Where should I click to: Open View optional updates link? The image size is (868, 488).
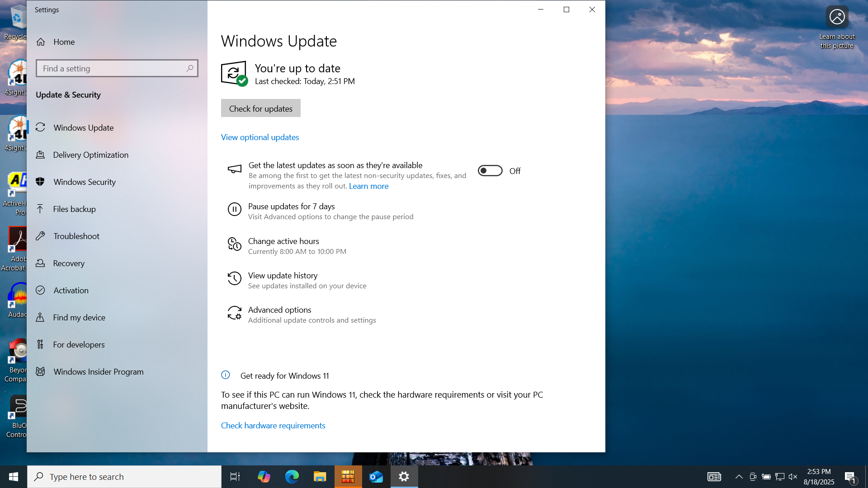(x=260, y=137)
